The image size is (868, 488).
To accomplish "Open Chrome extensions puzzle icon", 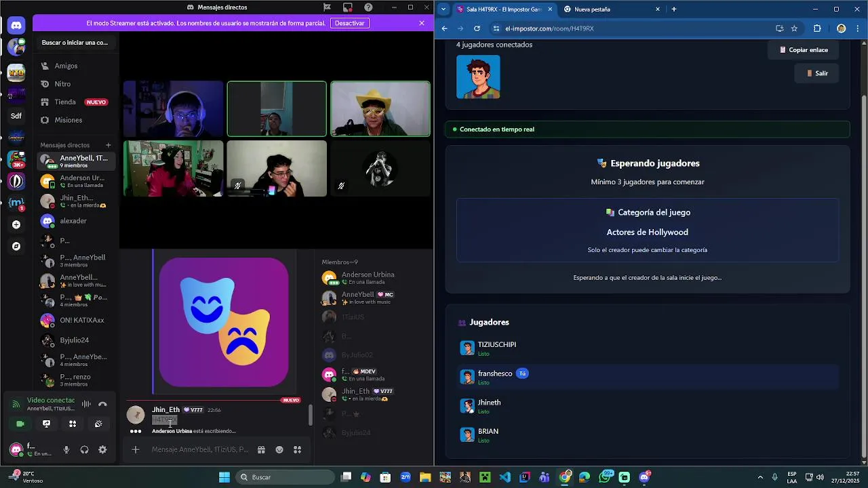I will (x=817, y=28).
